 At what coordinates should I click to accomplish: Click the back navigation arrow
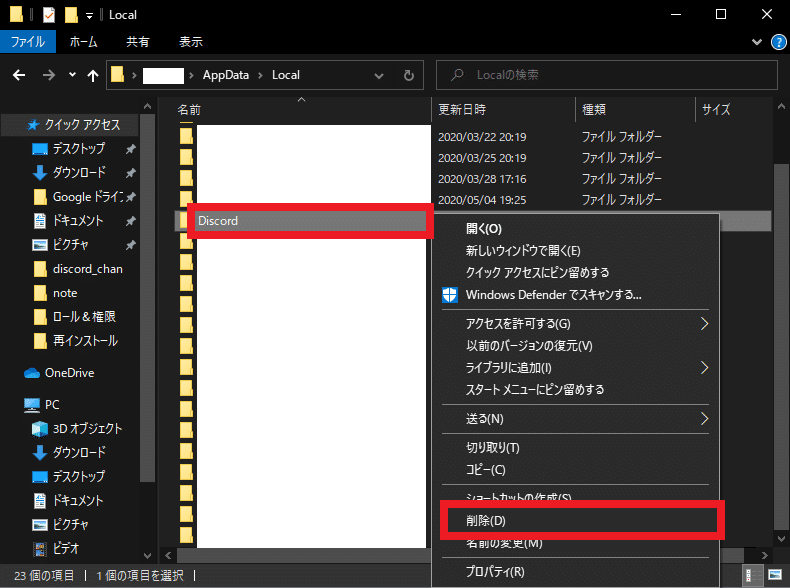(19, 75)
